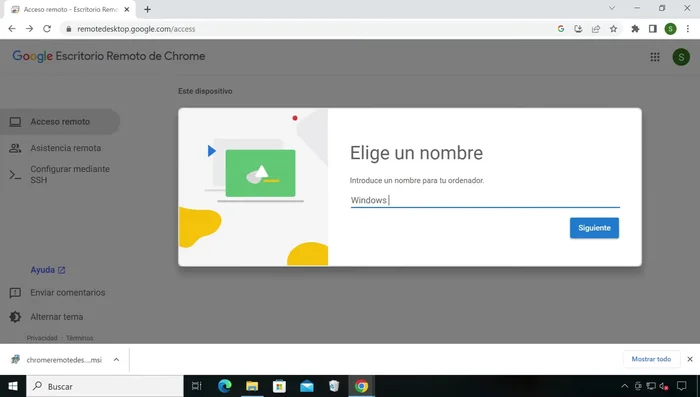Go forward in browser history
This screenshot has width=700, height=397.
coord(29,29)
